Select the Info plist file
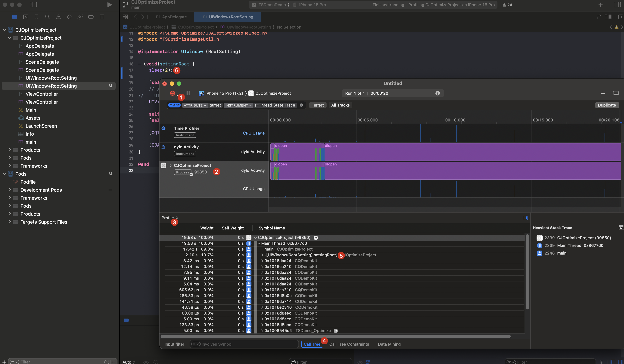Viewport: 624px width, 364px height. tap(29, 134)
